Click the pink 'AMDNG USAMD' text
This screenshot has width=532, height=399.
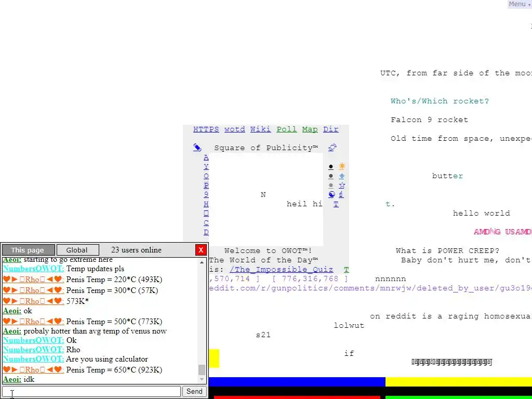pos(502,232)
